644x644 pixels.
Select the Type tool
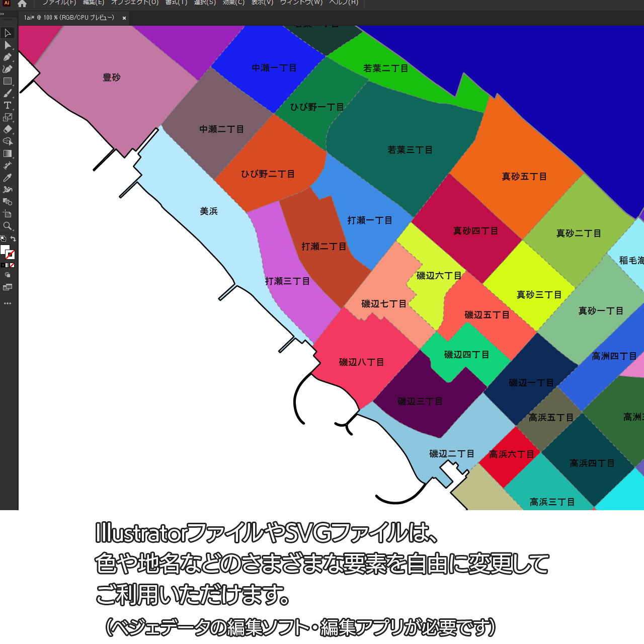pos(8,106)
